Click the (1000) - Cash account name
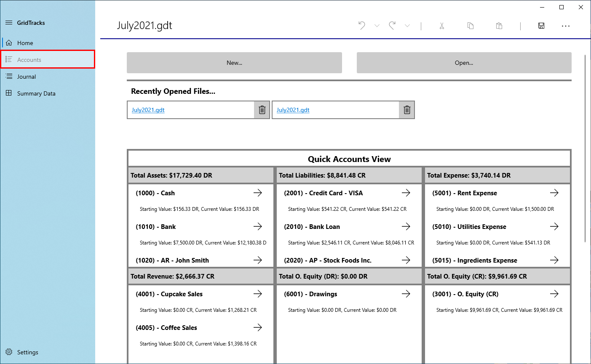 click(155, 193)
